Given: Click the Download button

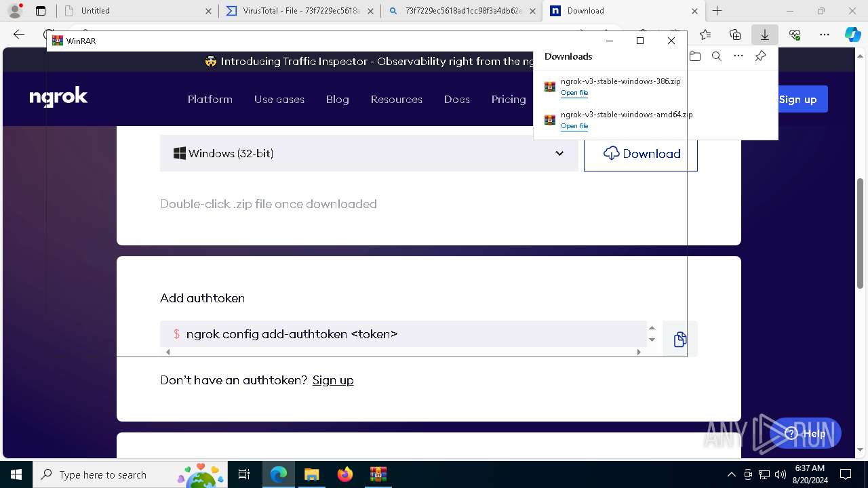Looking at the screenshot, I should pyautogui.click(x=641, y=153).
